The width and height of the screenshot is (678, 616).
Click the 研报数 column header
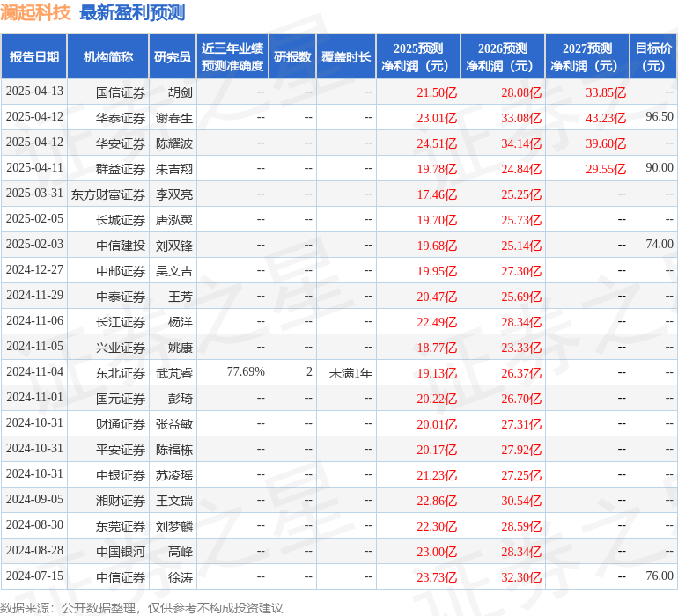(x=291, y=57)
